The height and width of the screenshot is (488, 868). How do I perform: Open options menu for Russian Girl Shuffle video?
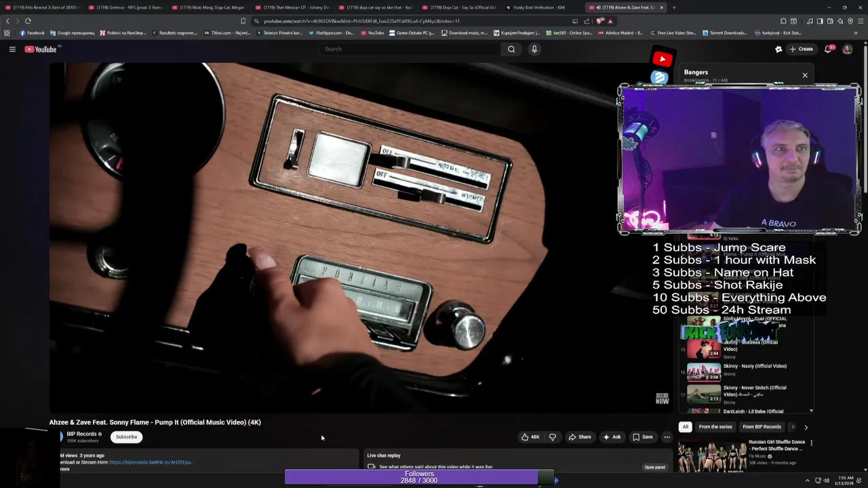pos(811,443)
